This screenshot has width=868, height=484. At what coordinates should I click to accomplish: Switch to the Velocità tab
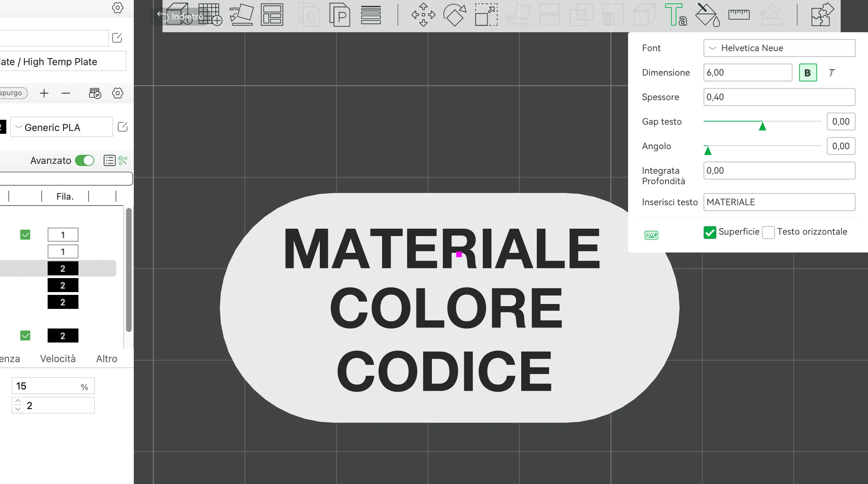(x=58, y=359)
